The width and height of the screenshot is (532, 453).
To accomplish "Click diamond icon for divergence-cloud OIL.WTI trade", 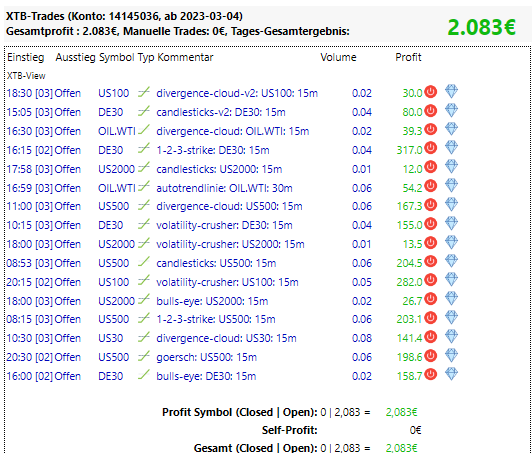I will click(x=451, y=129).
